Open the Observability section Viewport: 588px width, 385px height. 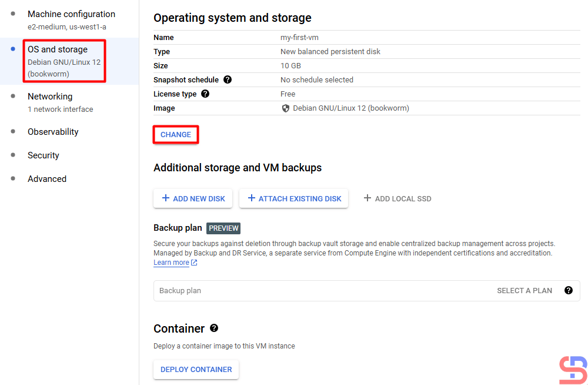point(53,132)
